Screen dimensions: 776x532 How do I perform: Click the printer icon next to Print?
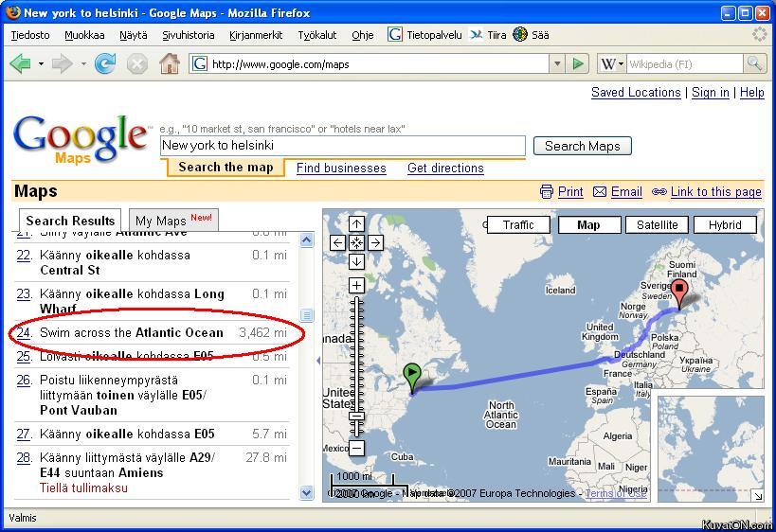[x=547, y=192]
